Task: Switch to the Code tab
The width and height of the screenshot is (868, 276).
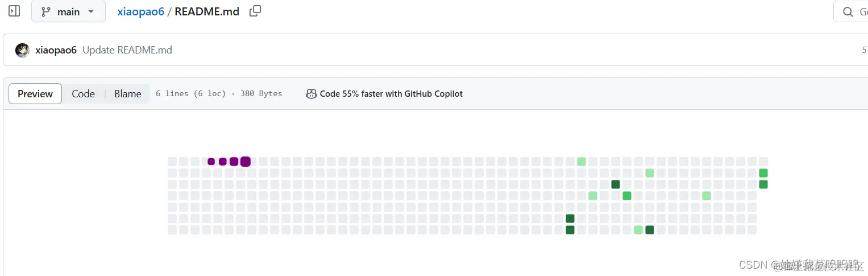Action: pyautogui.click(x=83, y=94)
